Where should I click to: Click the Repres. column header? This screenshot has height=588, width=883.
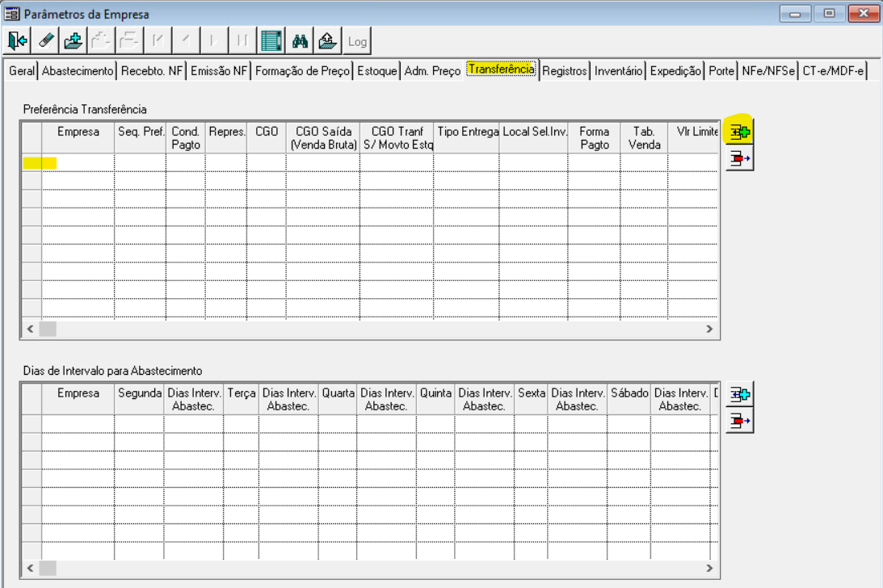pyautogui.click(x=226, y=137)
